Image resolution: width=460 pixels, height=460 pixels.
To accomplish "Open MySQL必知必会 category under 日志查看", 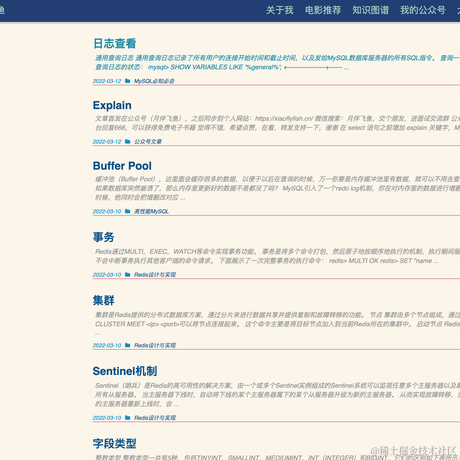I will tap(154, 81).
